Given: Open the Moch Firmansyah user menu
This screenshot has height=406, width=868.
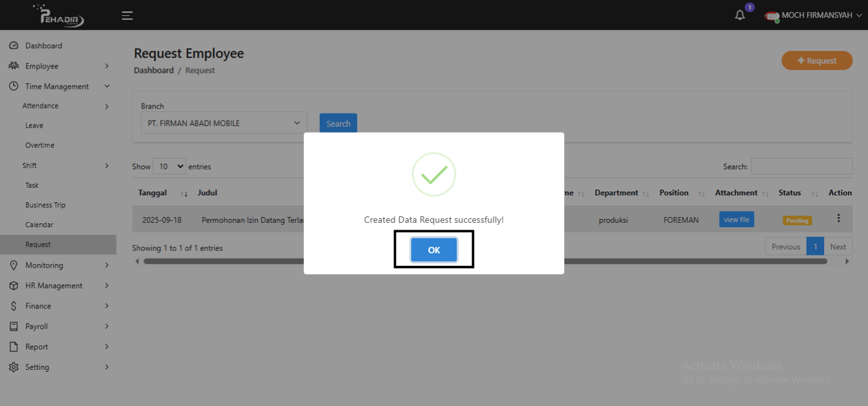Looking at the screenshot, I should (814, 15).
